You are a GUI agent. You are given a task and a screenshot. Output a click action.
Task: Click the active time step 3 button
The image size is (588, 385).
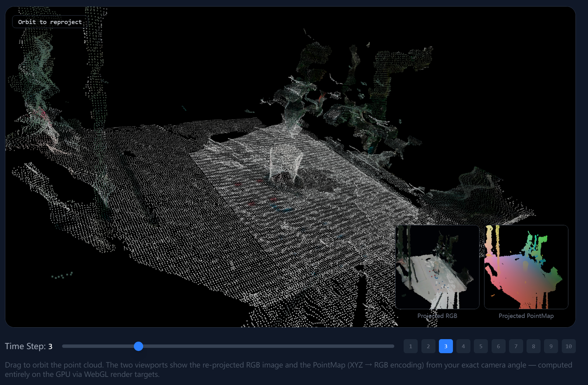tap(446, 346)
